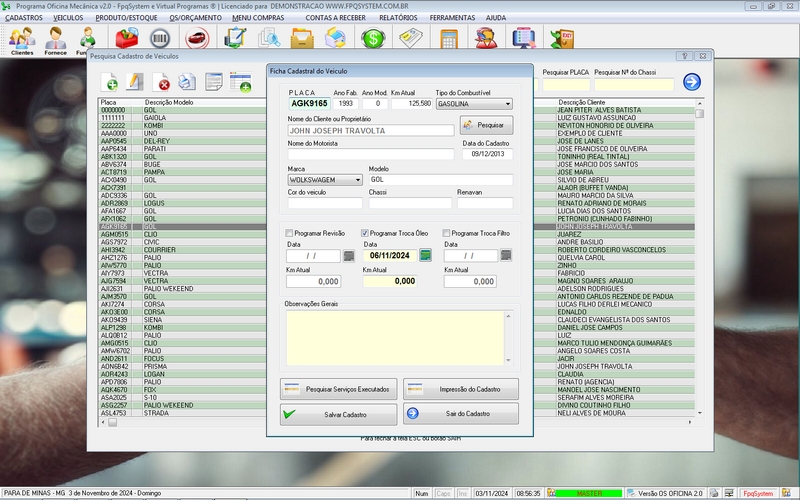The image size is (800, 500).
Task: Click the red toolbox toolbar icon
Action: click(127, 39)
